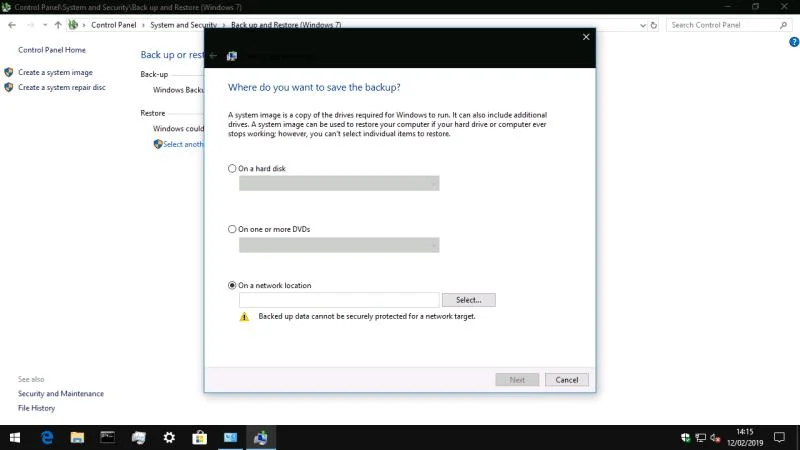Click the 'Select anoth' restore link
Screen dimensions: 800x450
click(183, 144)
